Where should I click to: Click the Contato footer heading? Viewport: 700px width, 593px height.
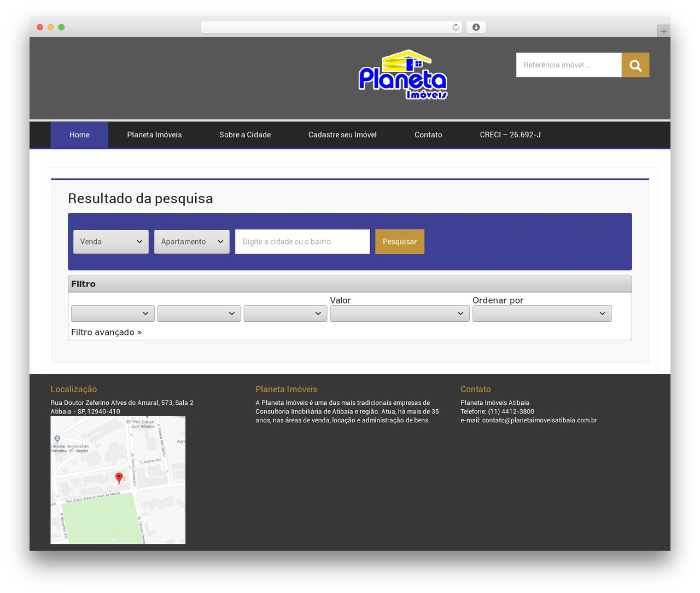(x=476, y=389)
